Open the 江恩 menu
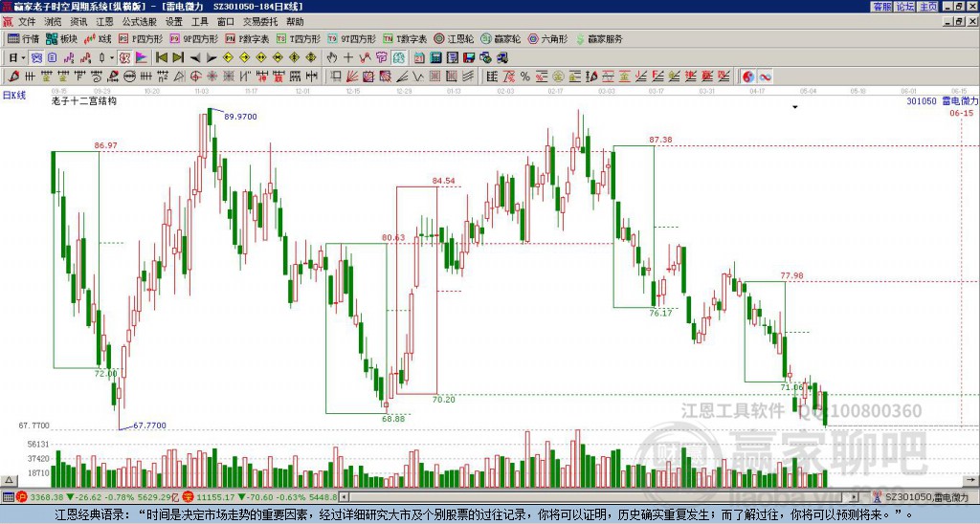The height and width of the screenshot is (524, 980). [104, 22]
